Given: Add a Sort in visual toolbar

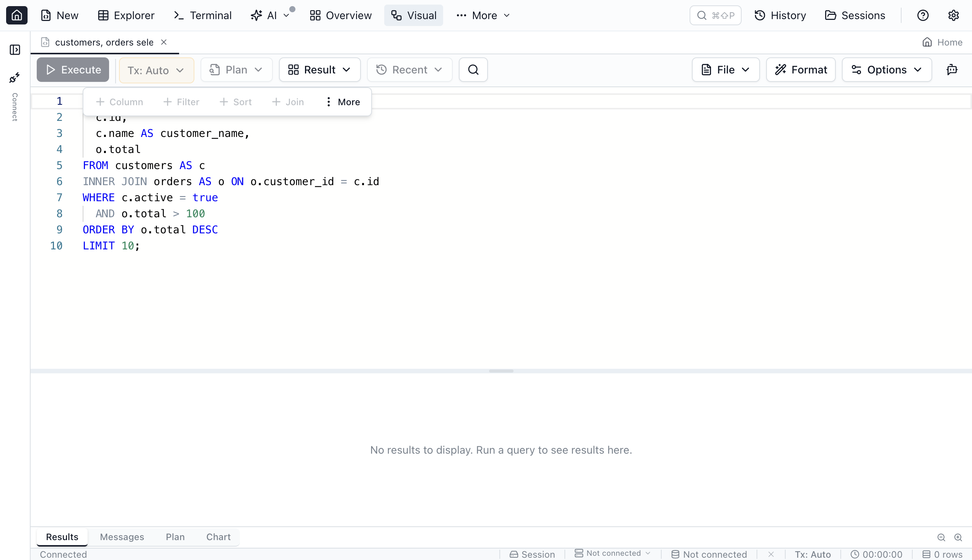Looking at the screenshot, I should (235, 102).
